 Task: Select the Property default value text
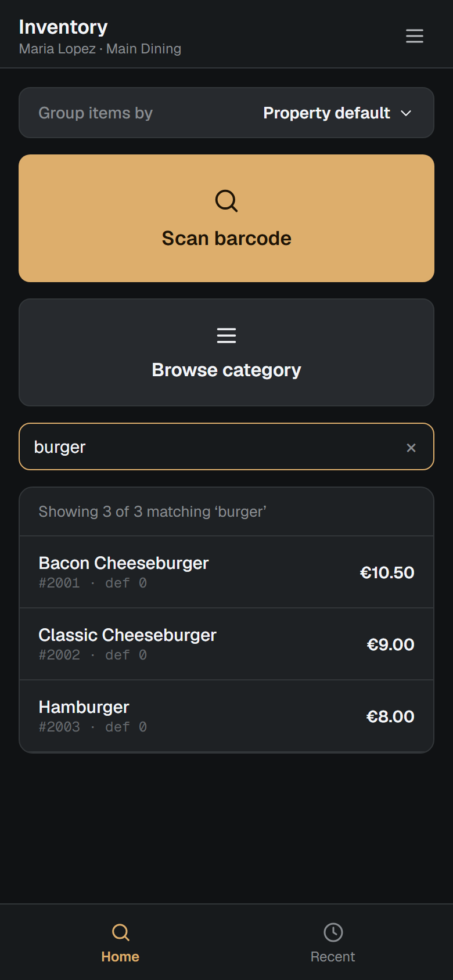[326, 113]
